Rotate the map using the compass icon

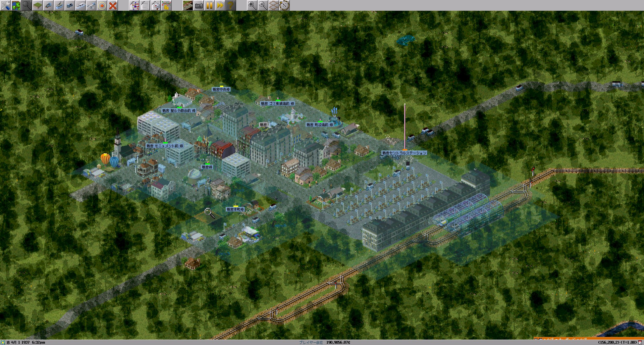pos(284,5)
